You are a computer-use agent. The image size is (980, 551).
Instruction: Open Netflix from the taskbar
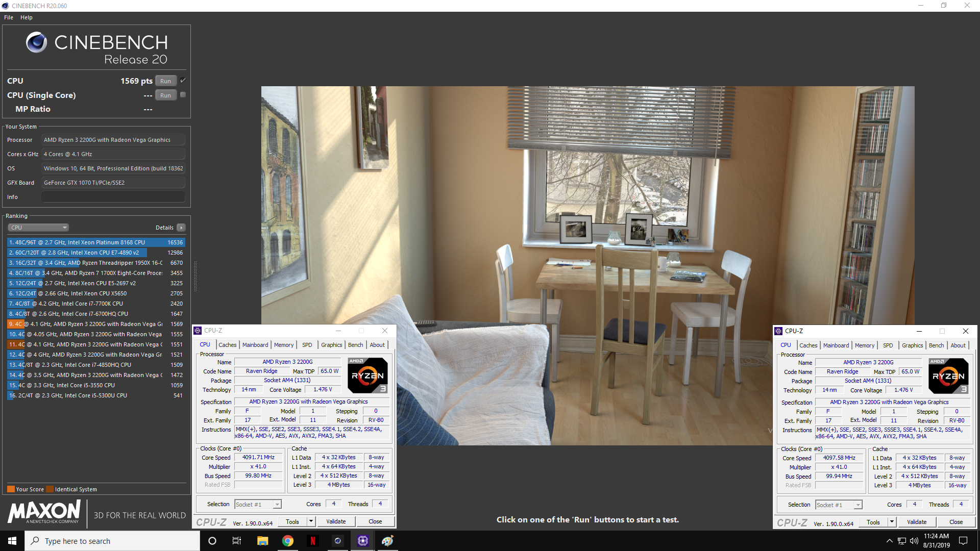313,541
